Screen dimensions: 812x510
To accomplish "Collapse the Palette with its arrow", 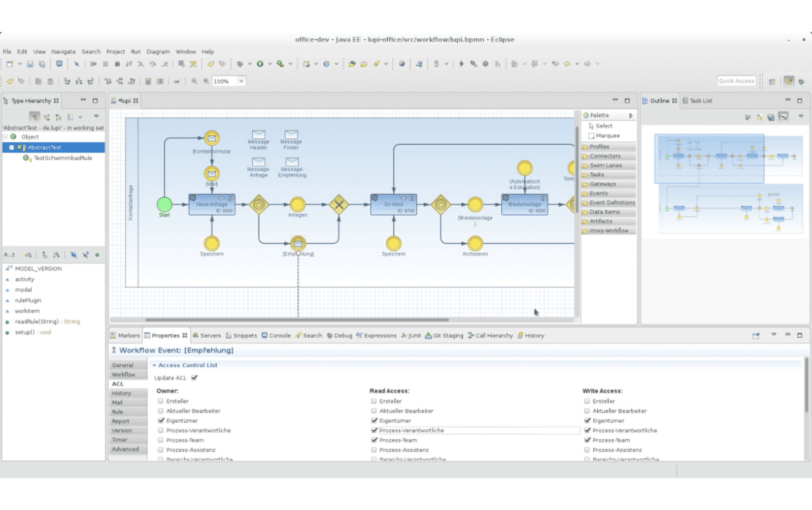I will tap(630, 116).
